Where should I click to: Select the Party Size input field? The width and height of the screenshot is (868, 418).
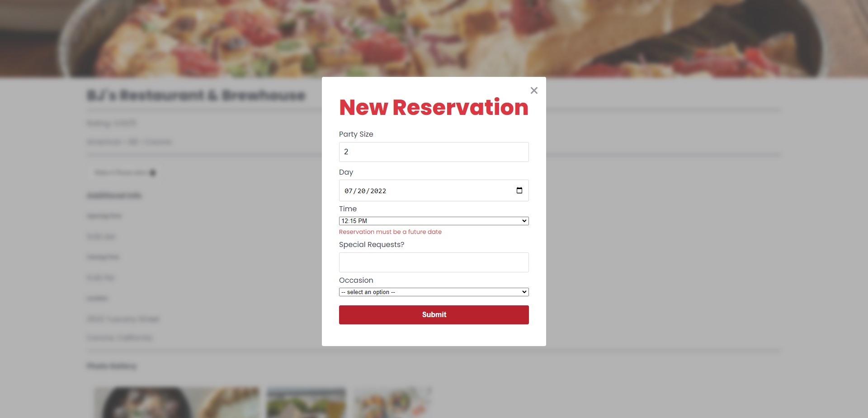pos(434,152)
